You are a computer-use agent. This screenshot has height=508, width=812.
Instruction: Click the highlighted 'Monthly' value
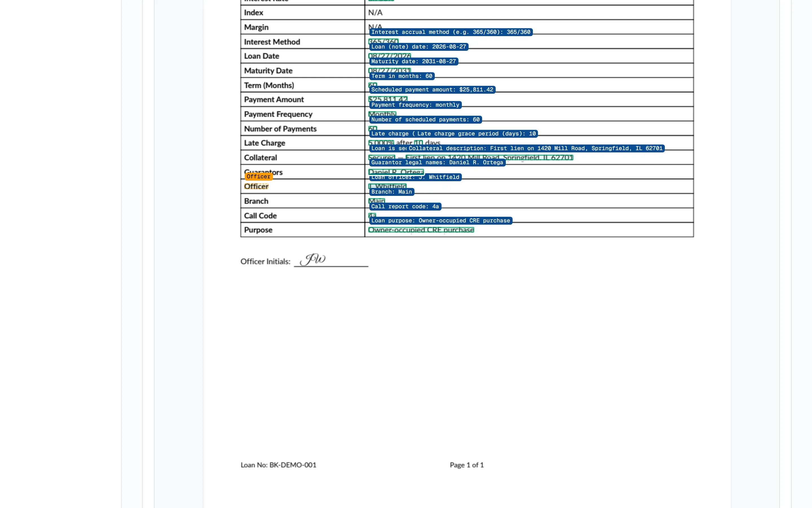click(x=382, y=114)
